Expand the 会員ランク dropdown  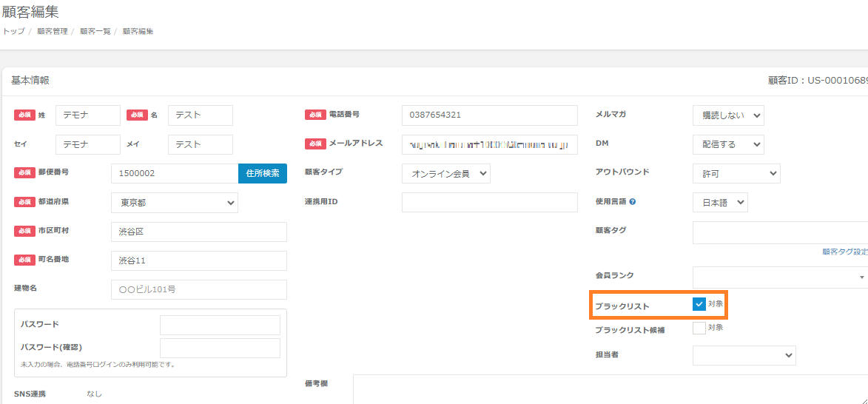(x=780, y=277)
